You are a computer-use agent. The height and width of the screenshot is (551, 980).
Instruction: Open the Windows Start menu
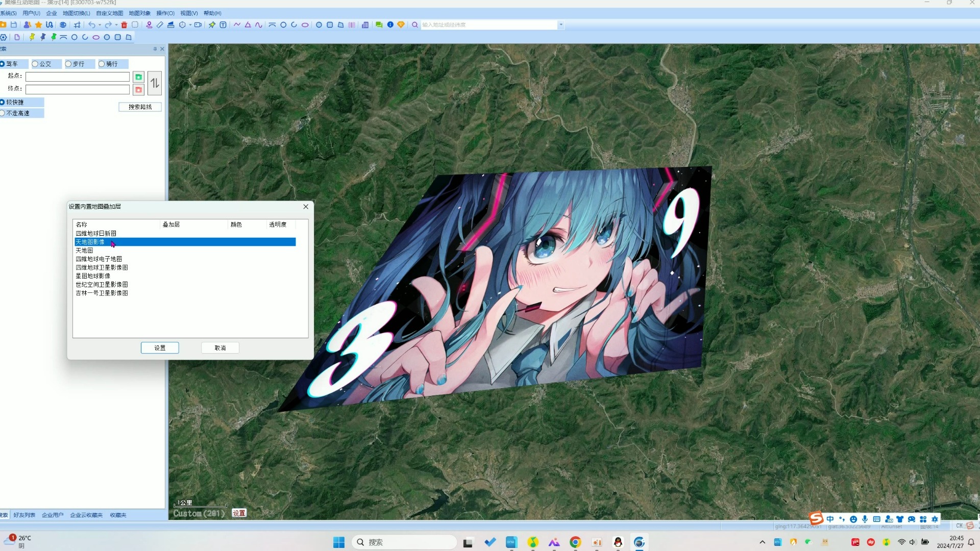tap(339, 542)
